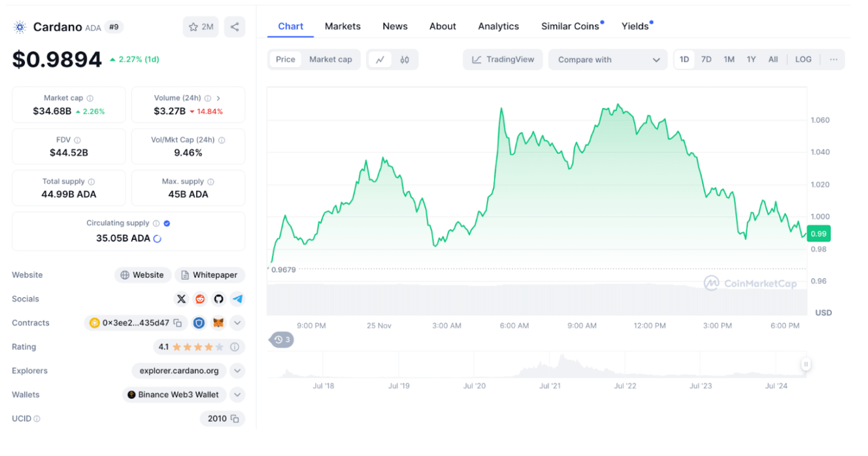Image resolution: width=868 pixels, height=456 pixels.
Task: Open the Whitepaper link
Action: [x=210, y=275]
